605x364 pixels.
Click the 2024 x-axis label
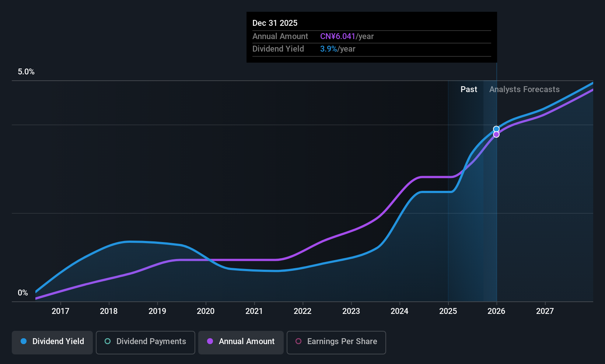point(399,311)
